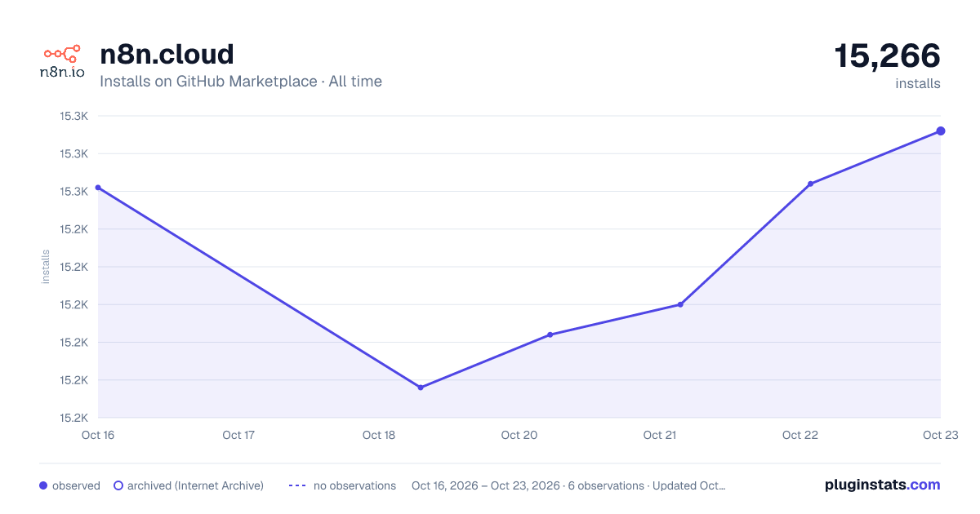Viewport: 980px width, 514px height.
Task: Click the bottommost 15.2K y-axis label
Action: [x=73, y=418]
